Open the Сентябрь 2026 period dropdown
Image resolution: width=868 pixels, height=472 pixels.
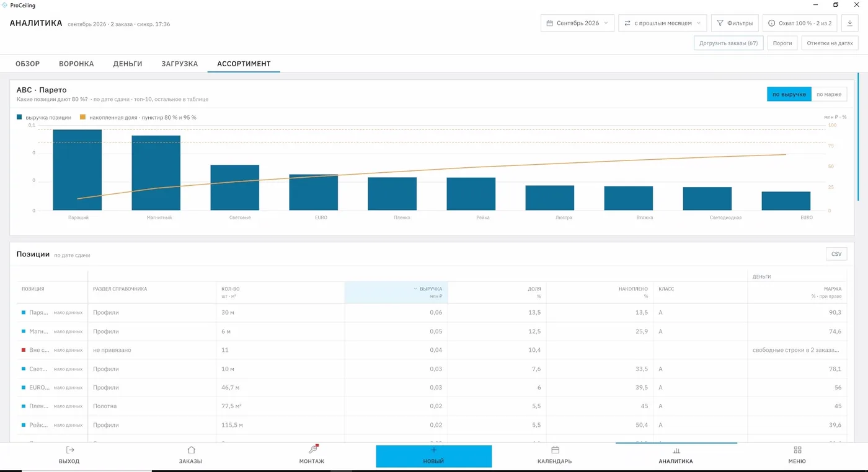(577, 23)
